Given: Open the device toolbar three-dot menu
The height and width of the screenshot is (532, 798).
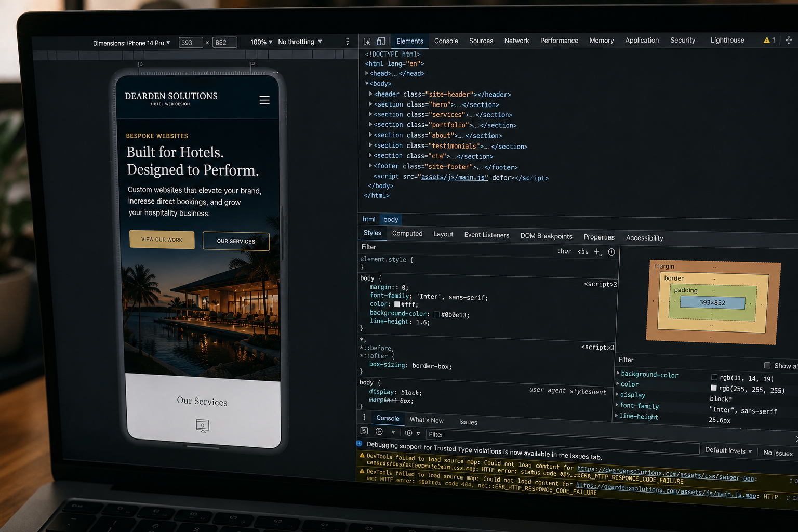Looking at the screenshot, I should [x=348, y=42].
